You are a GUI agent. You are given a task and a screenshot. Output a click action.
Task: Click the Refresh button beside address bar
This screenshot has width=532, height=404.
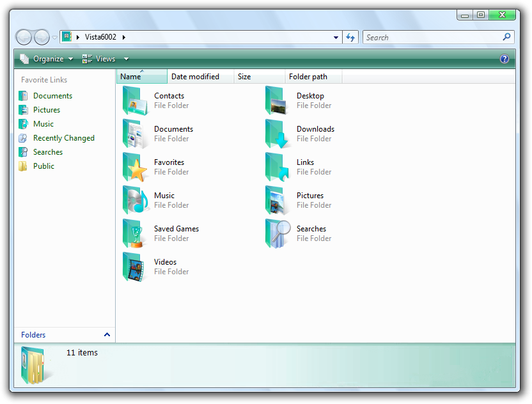(350, 37)
